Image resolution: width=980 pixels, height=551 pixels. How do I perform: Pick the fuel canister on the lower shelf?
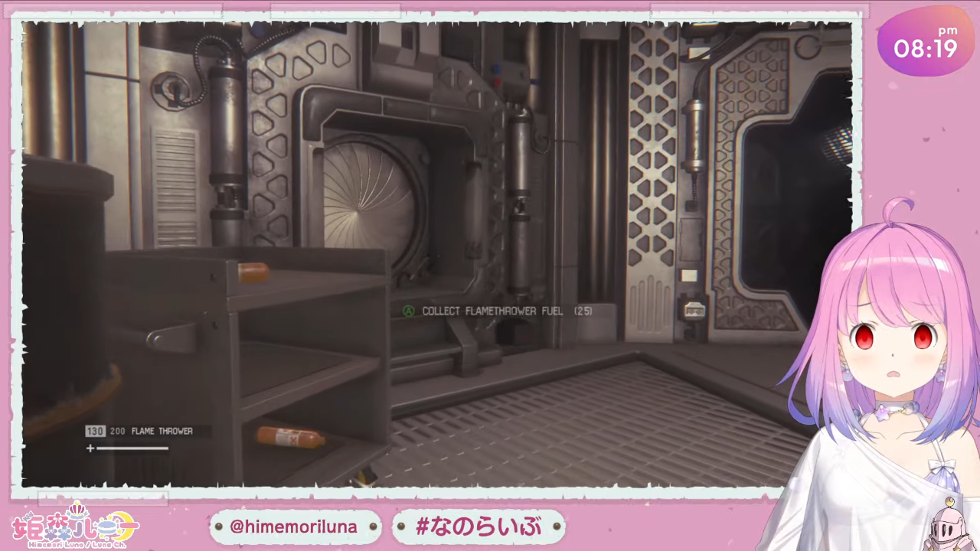tap(289, 437)
